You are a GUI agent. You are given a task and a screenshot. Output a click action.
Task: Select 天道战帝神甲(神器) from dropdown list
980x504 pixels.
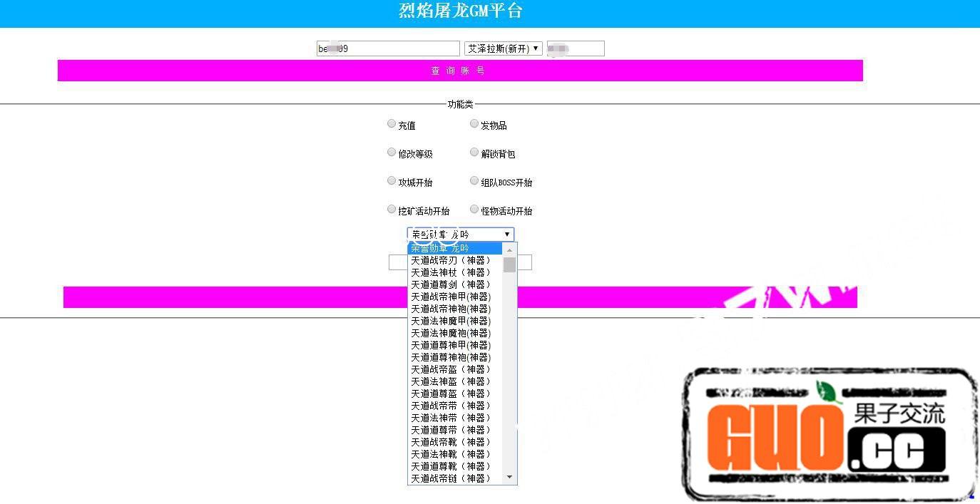[451, 297]
